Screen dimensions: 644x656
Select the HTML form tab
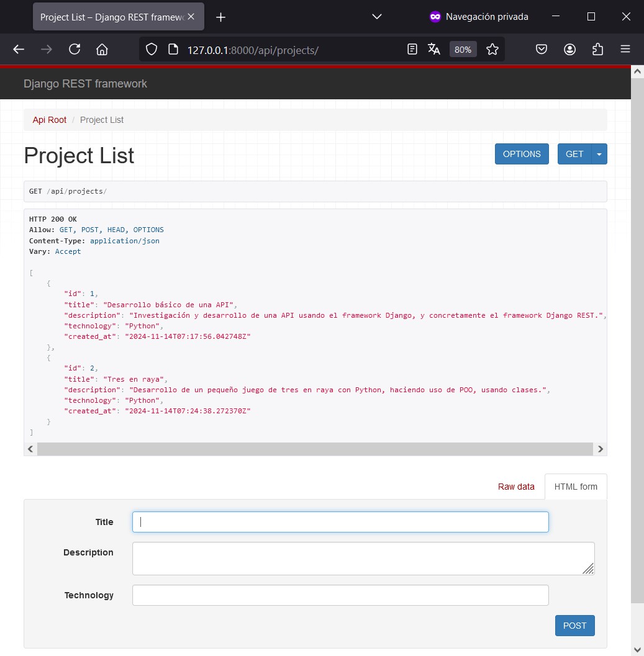[x=576, y=487]
